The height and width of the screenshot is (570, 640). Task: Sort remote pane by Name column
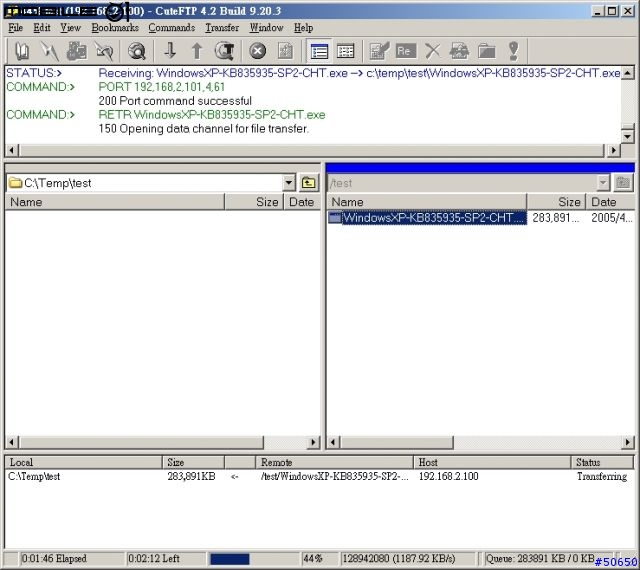[427, 202]
